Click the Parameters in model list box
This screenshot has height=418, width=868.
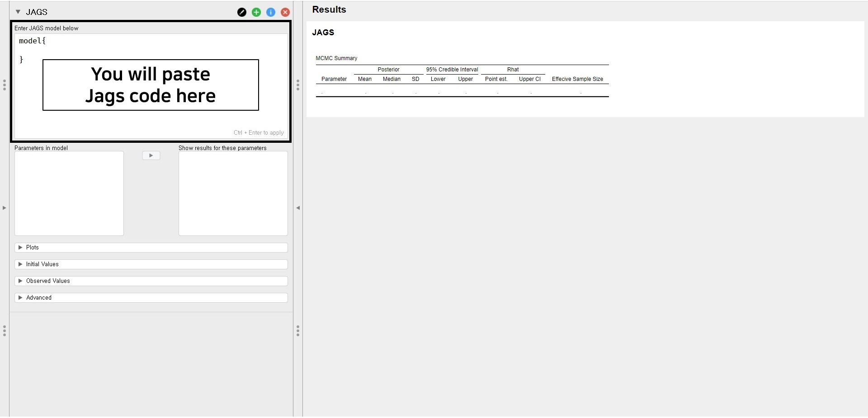[x=69, y=193]
